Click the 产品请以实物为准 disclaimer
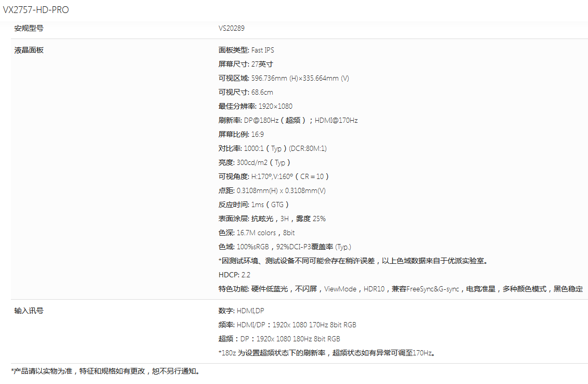 coord(107,371)
